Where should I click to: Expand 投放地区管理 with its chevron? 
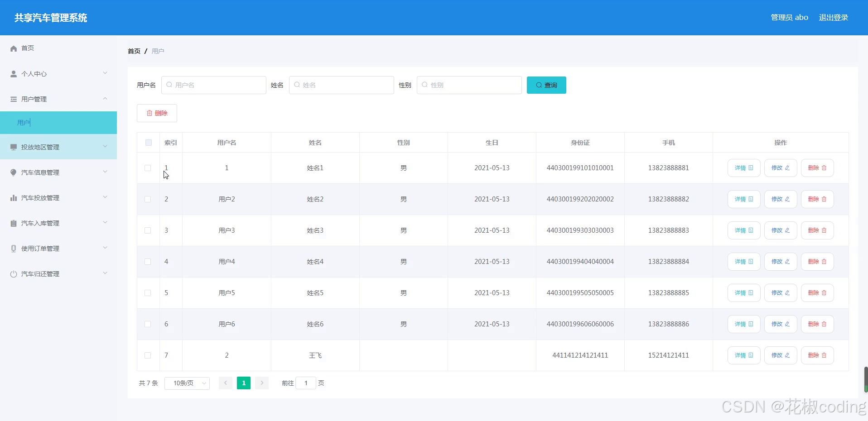(105, 146)
